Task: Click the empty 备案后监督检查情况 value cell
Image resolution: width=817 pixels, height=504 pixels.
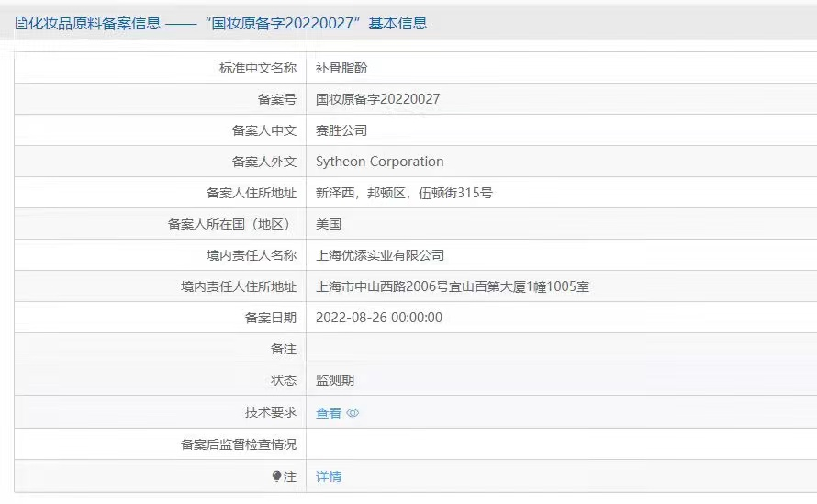Action: point(560,444)
